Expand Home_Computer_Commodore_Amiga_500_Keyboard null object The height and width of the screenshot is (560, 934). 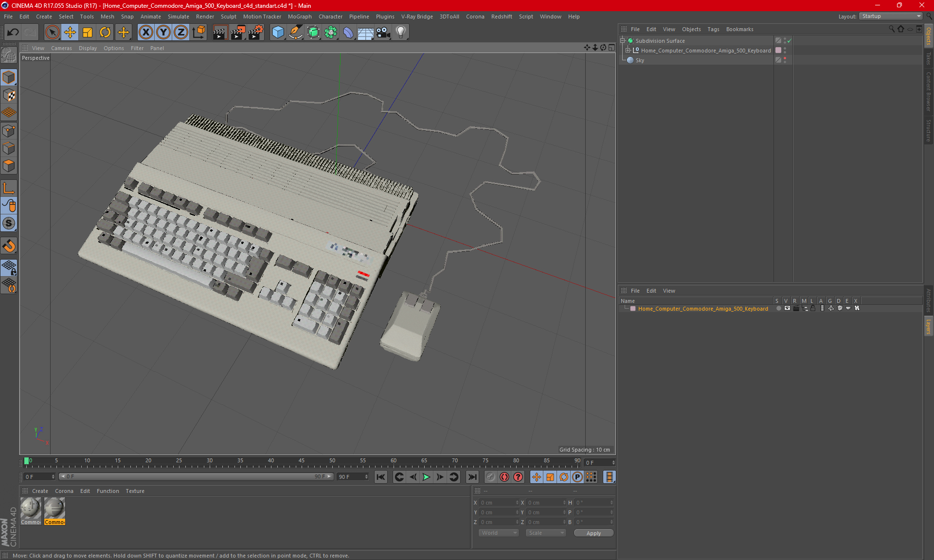tap(628, 51)
